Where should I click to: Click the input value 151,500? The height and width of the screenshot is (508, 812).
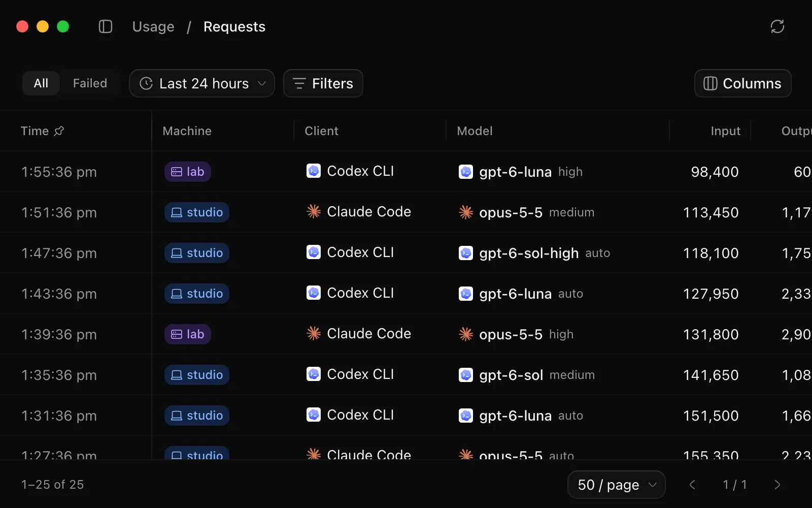[710, 416]
